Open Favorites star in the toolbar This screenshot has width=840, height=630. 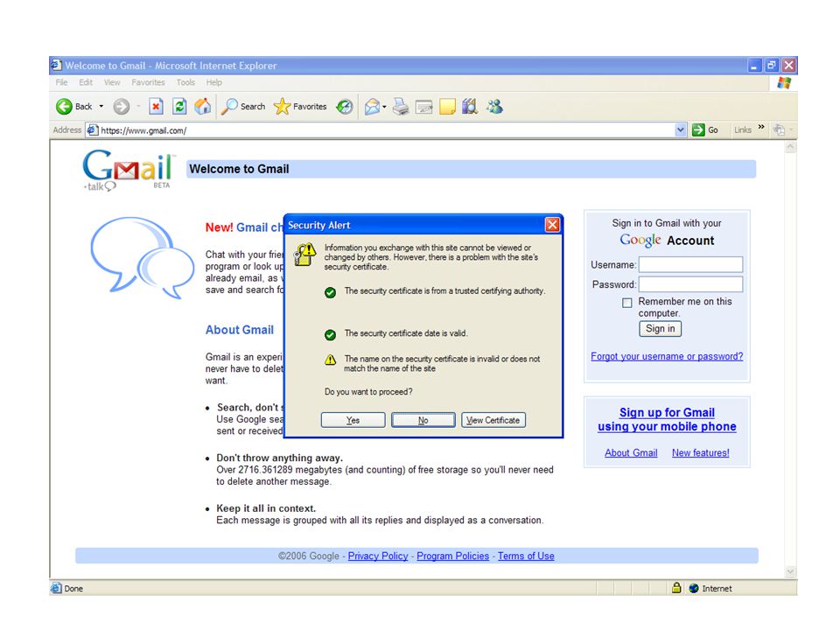pyautogui.click(x=282, y=107)
